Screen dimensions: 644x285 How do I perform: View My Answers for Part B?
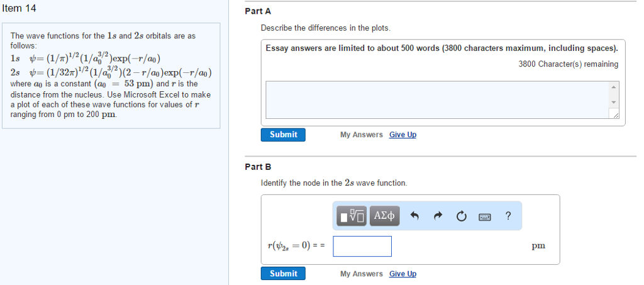(361, 274)
